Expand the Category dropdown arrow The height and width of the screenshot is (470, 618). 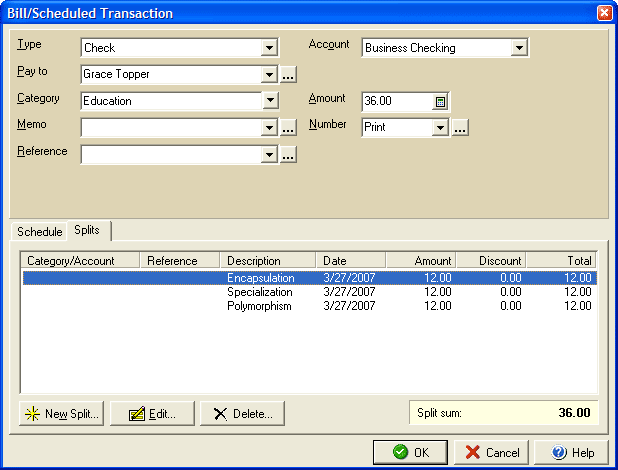tap(268, 101)
